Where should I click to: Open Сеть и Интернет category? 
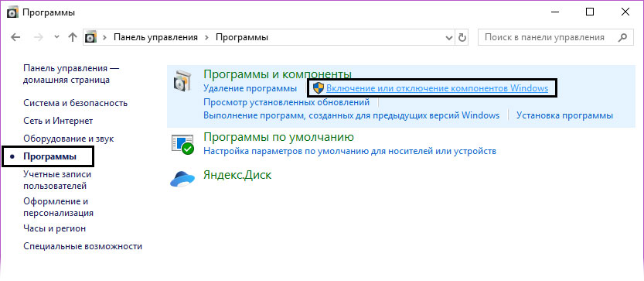pos(58,121)
